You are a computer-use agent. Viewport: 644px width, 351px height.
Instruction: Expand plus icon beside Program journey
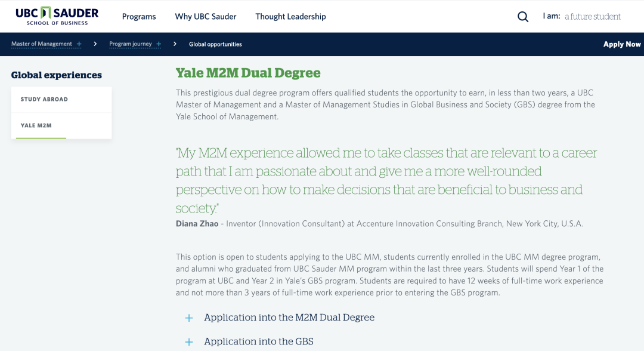coord(159,44)
